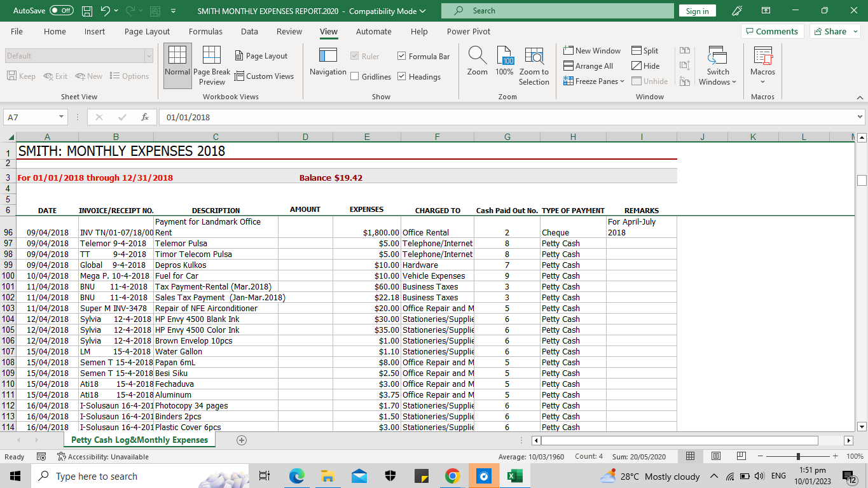Switch to the Home tab
Screen dimensions: 868x488
[x=55, y=31]
